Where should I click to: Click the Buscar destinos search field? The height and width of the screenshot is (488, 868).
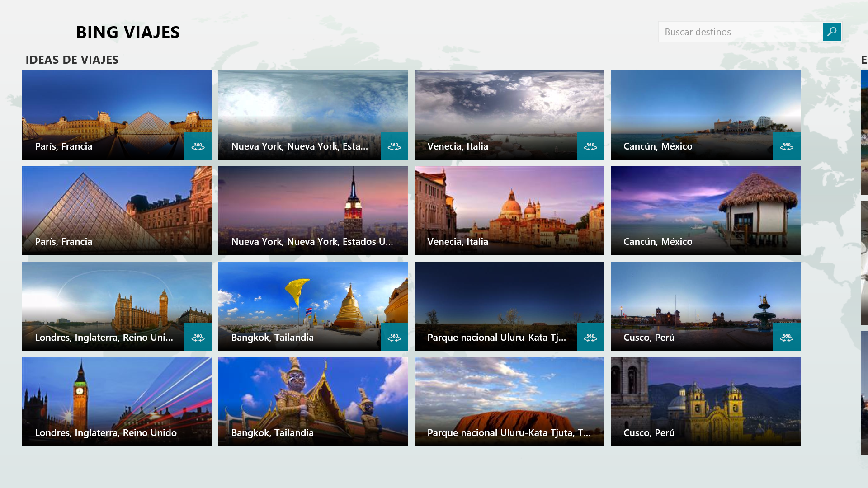(x=740, y=32)
